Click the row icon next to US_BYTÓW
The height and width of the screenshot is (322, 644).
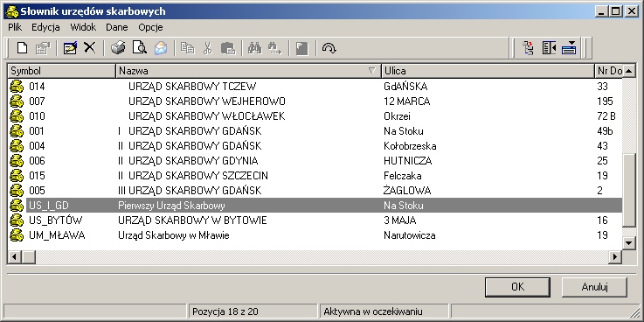(x=17, y=220)
